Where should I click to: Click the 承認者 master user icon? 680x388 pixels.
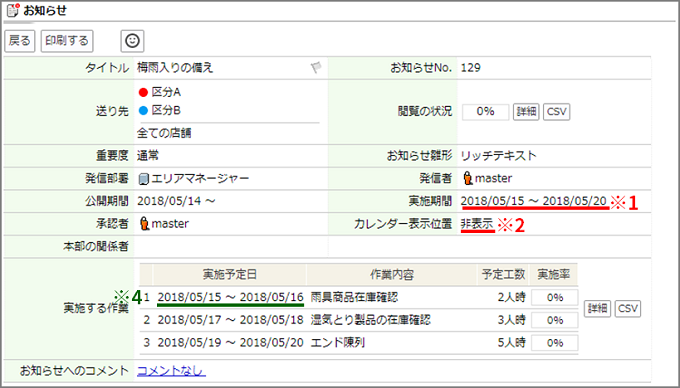tap(144, 224)
